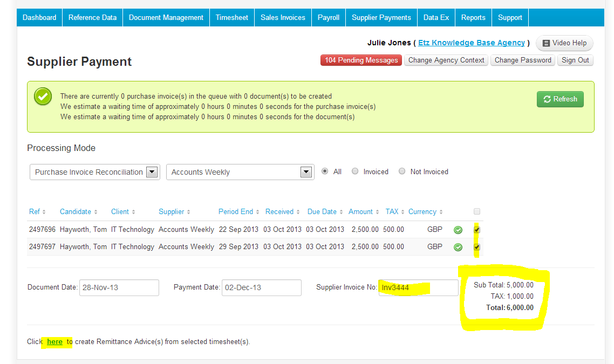
Task: View the Reports tab
Action: 473,18
